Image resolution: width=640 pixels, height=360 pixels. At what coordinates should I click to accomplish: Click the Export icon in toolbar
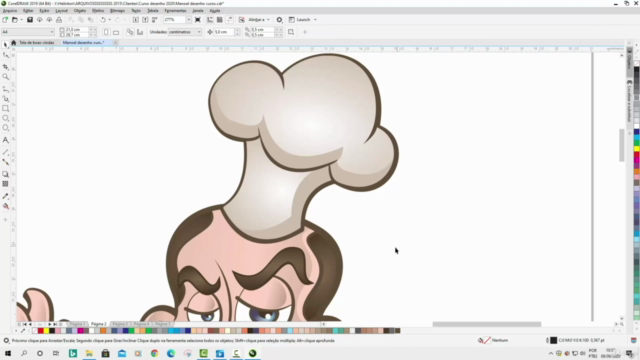pos(145,20)
